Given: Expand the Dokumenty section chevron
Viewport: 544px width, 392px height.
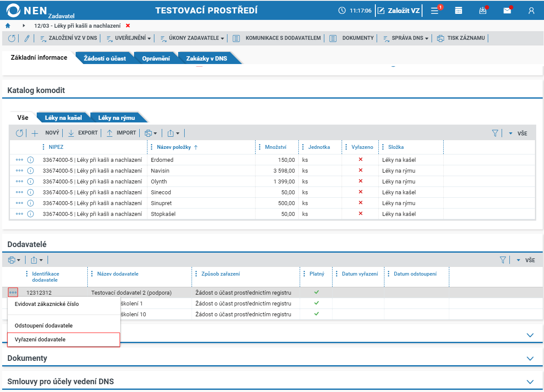Looking at the screenshot, I should coord(530,358).
